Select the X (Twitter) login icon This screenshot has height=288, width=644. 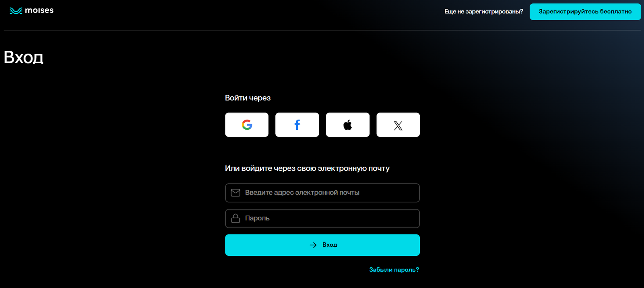click(x=398, y=125)
